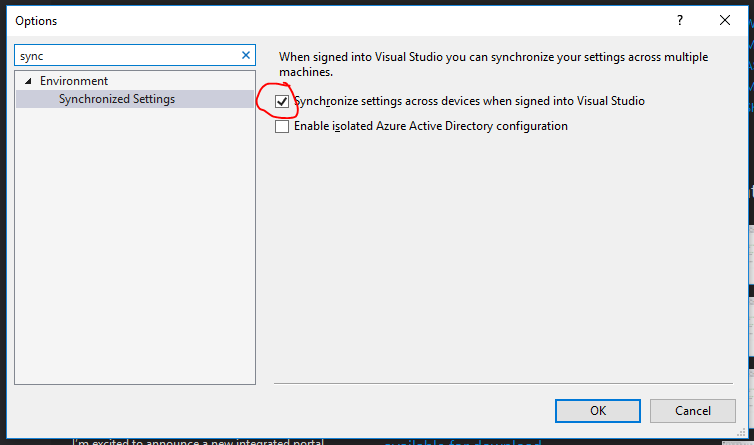Click the dark background window right of the dialog
The width and height of the screenshot is (754, 445).
(x=750, y=250)
